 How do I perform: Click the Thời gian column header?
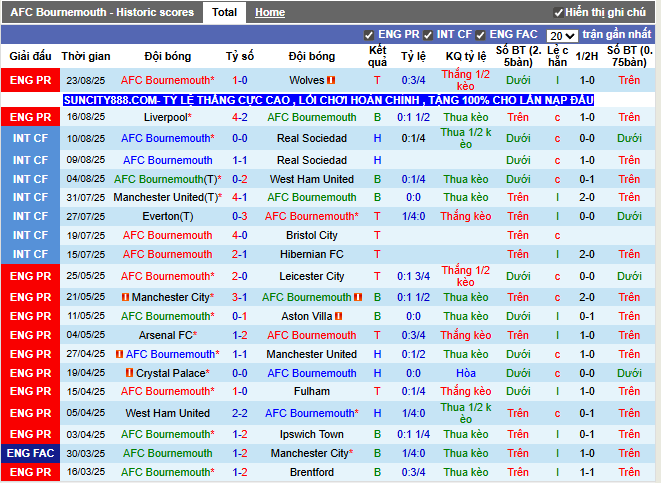(x=86, y=56)
